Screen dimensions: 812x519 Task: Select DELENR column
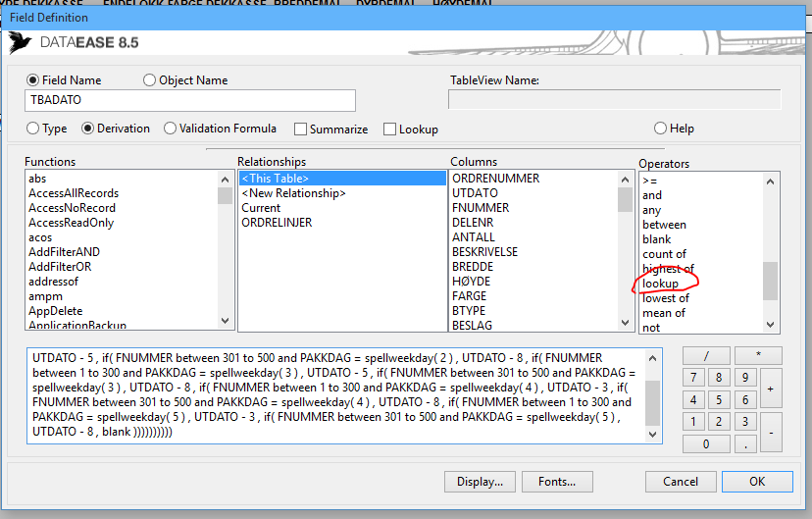pos(473,223)
